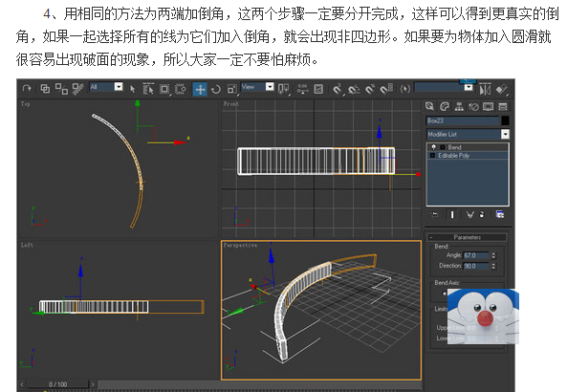The image size is (567, 392).
Task: Switch to the Utilities command panel tab
Action: (x=503, y=106)
